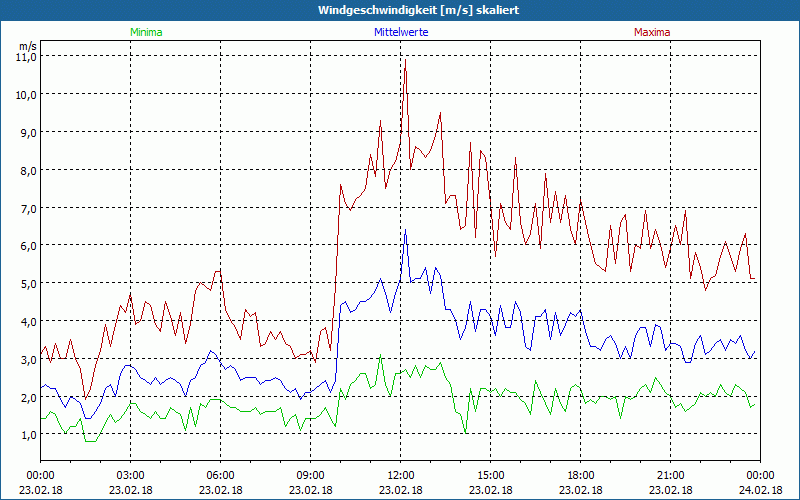Click the '15:00' time axis label
The width and height of the screenshot is (800, 500).
tap(491, 476)
